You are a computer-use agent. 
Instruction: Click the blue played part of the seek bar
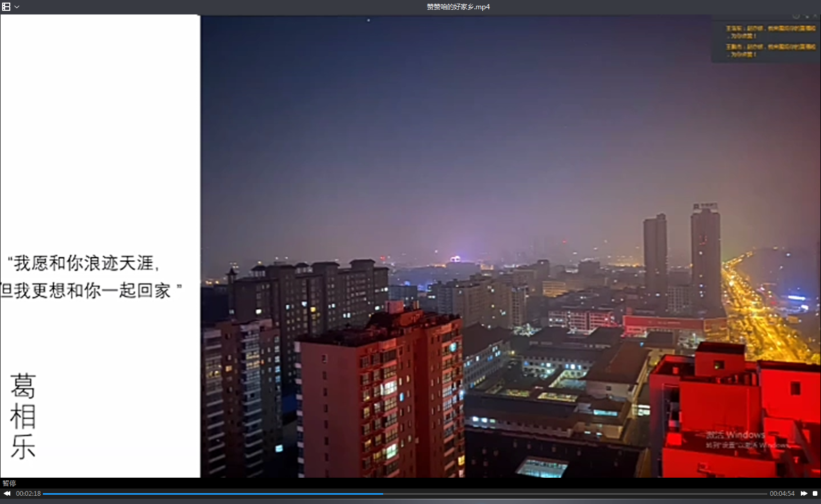click(207, 494)
